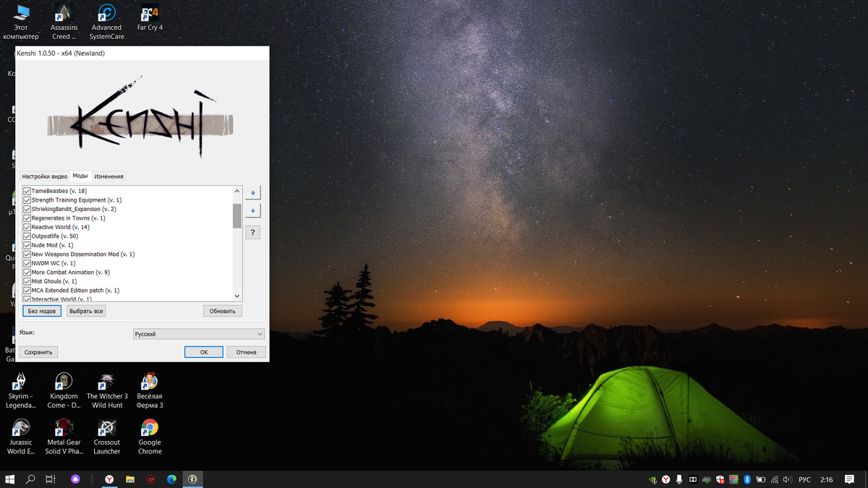868x488 pixels.
Task: Click the Bluetooth tray icon
Action: coord(748,479)
